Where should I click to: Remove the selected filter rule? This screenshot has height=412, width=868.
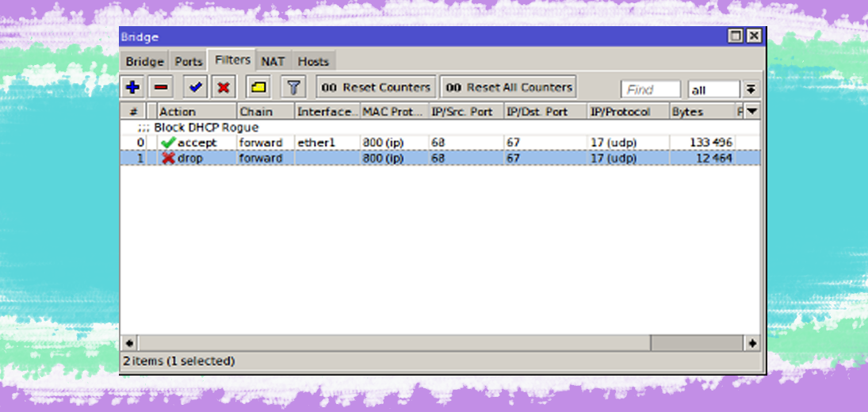tap(161, 87)
